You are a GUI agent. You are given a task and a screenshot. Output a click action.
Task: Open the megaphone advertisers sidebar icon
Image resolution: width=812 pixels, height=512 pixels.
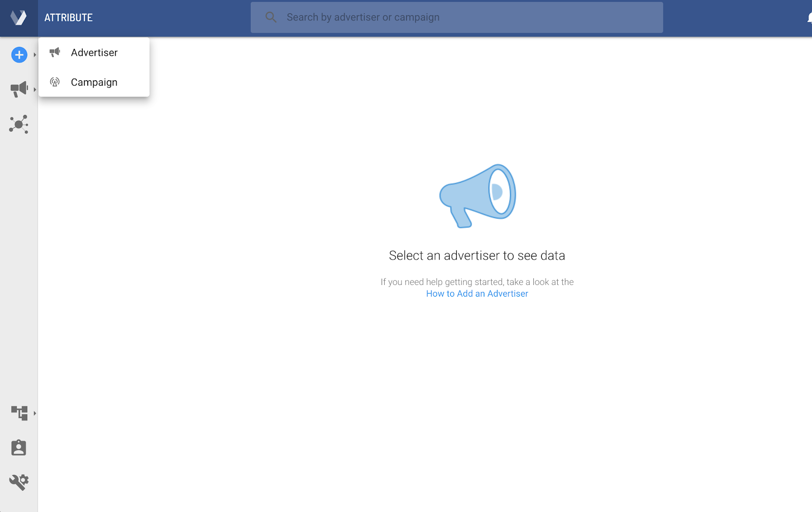click(19, 89)
